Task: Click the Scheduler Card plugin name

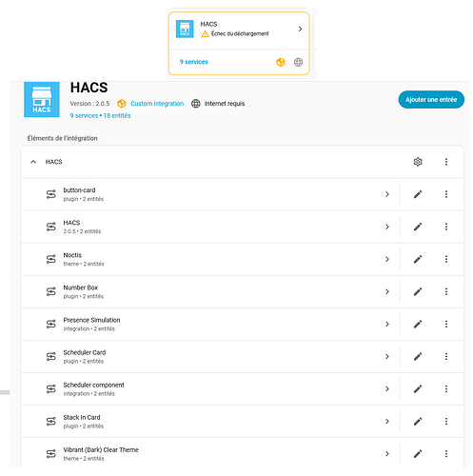Action: [85, 352]
